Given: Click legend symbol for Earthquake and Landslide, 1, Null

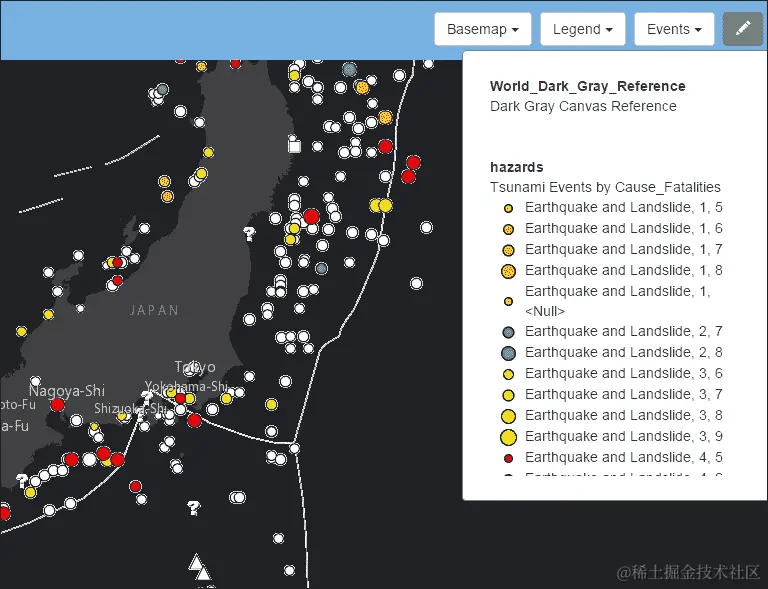Looking at the screenshot, I should pos(508,302).
